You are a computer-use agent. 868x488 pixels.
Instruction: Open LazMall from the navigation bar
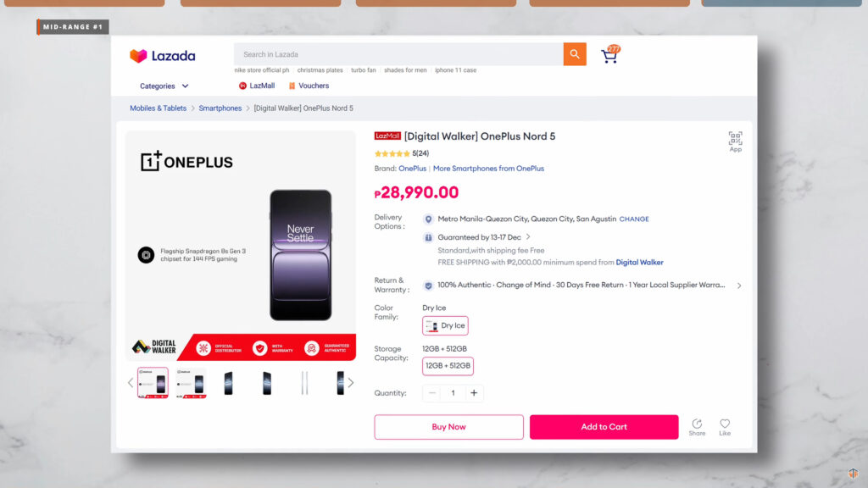click(257, 86)
